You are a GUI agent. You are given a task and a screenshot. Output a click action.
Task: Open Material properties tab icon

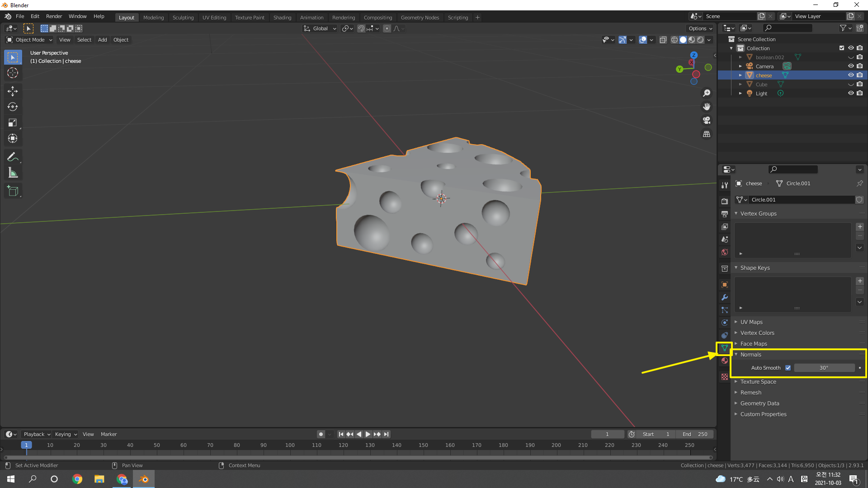click(x=725, y=361)
